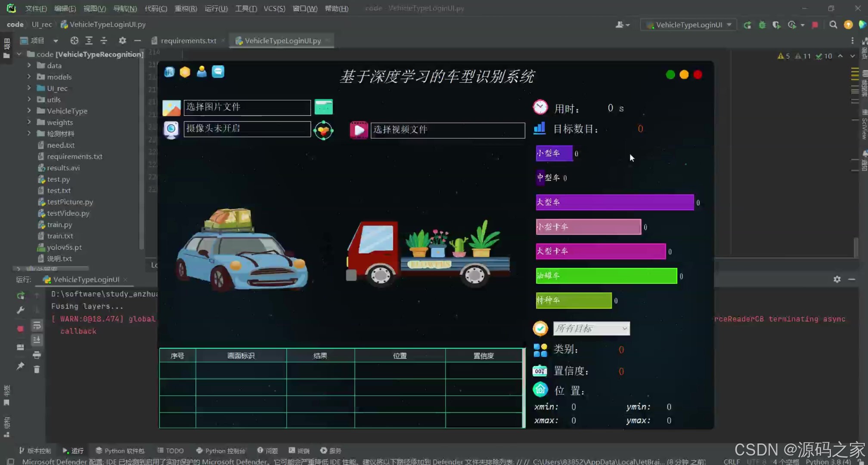868x465 pixels.
Task: Click the blue chat bubble icon in app header
Action: click(x=218, y=71)
